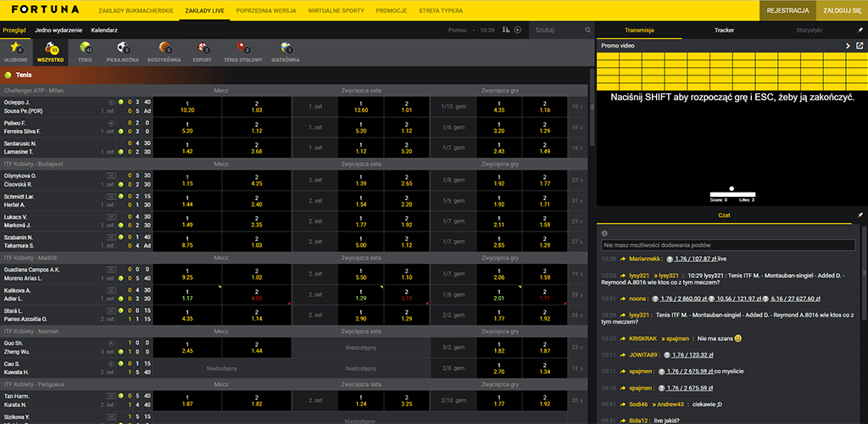The image size is (868, 424).
Task: Expand more bets for Schmidt vs Hertel
Action: click(x=576, y=201)
